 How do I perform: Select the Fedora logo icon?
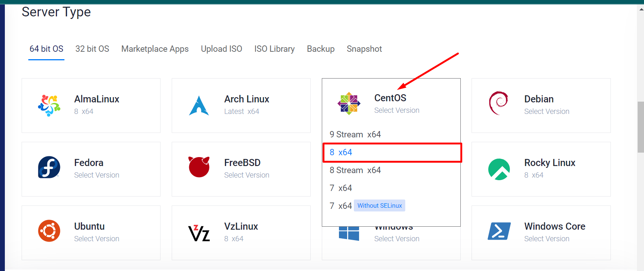tap(49, 167)
